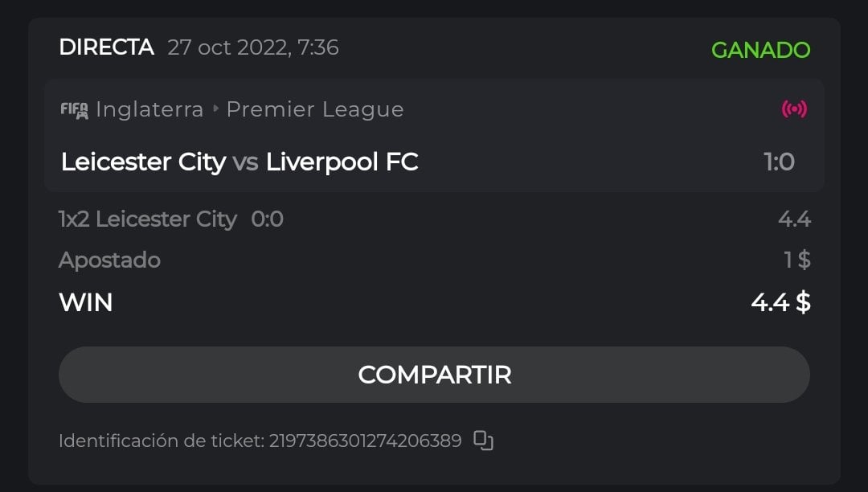
Task: Click the breadcrumb arrow after Inglaterra
Action: click(215, 109)
